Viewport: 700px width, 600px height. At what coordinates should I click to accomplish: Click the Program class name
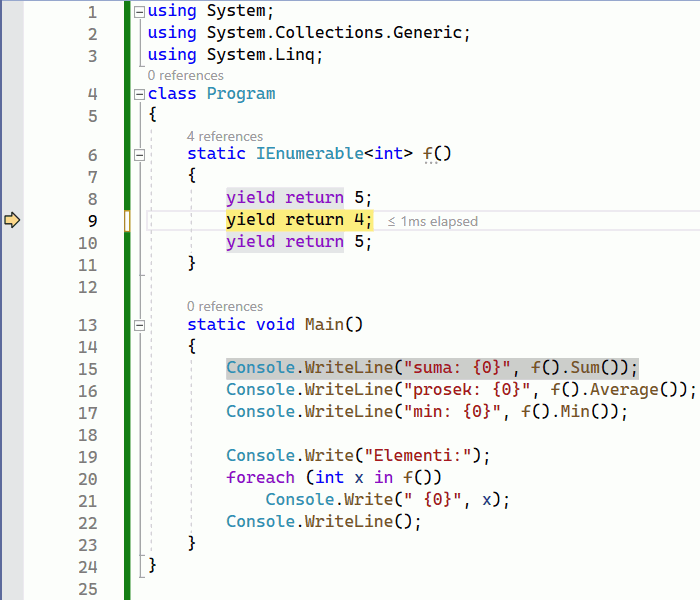coord(240,94)
